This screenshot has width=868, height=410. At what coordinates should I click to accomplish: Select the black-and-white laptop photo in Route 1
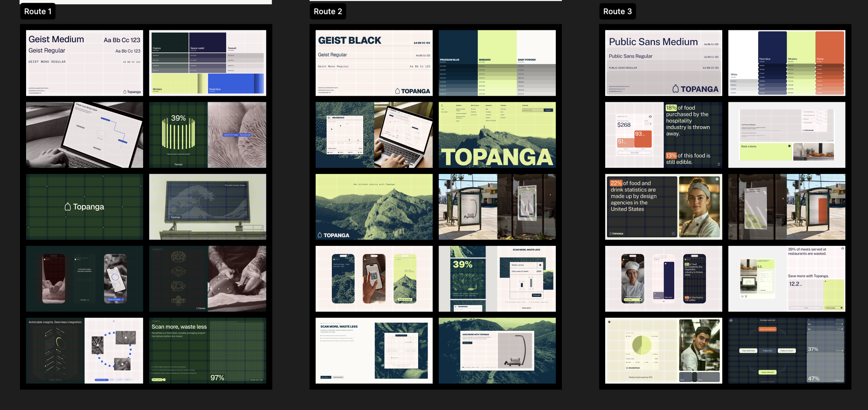(85, 135)
